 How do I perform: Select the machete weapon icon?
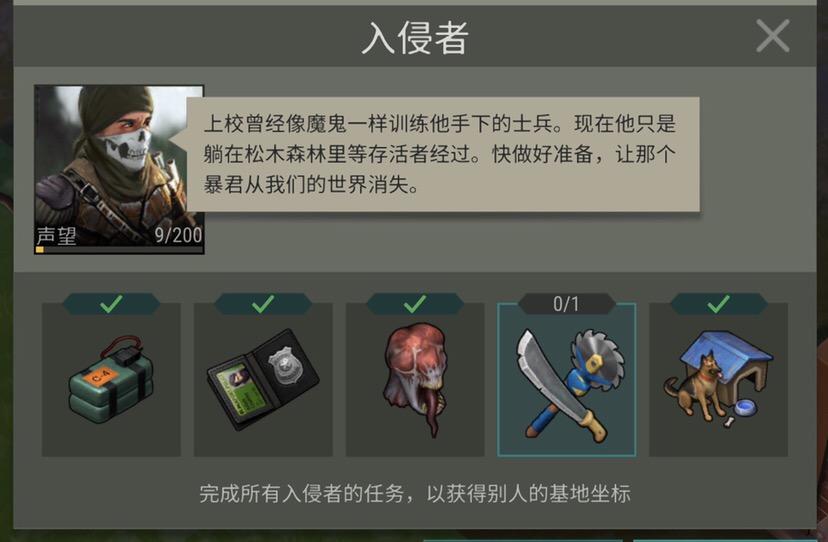560,386
